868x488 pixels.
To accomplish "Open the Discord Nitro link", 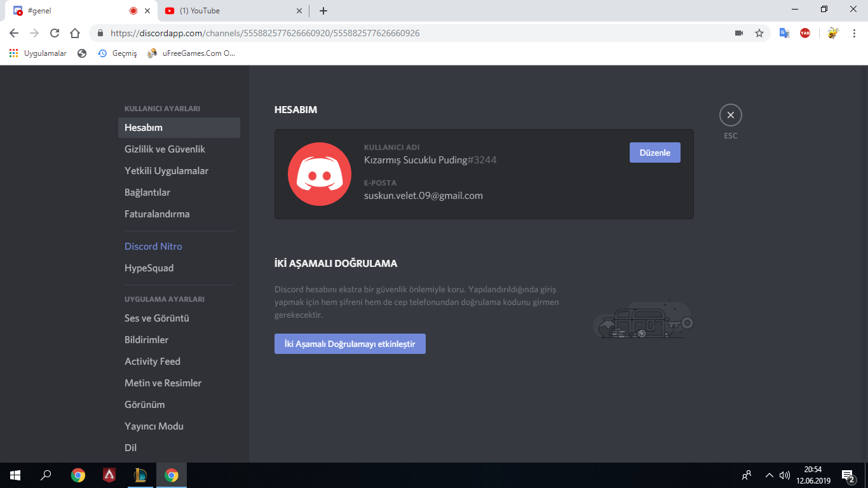I will [153, 247].
